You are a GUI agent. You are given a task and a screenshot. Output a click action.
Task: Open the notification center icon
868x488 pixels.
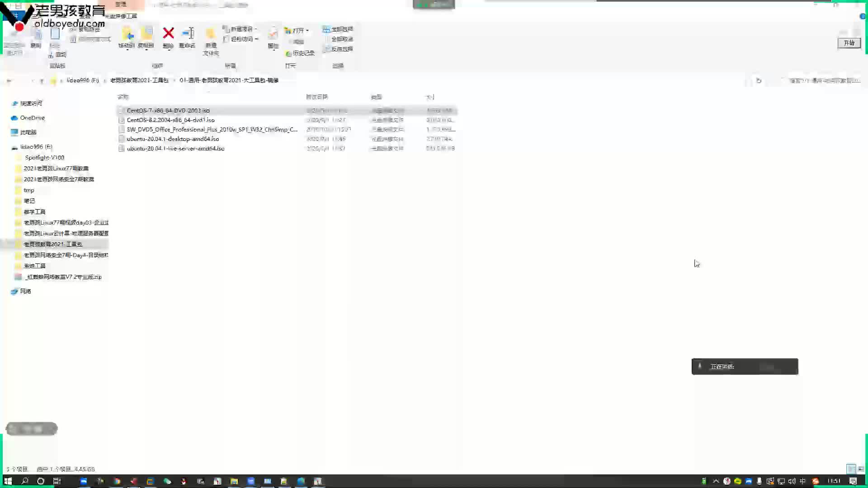coord(853,481)
